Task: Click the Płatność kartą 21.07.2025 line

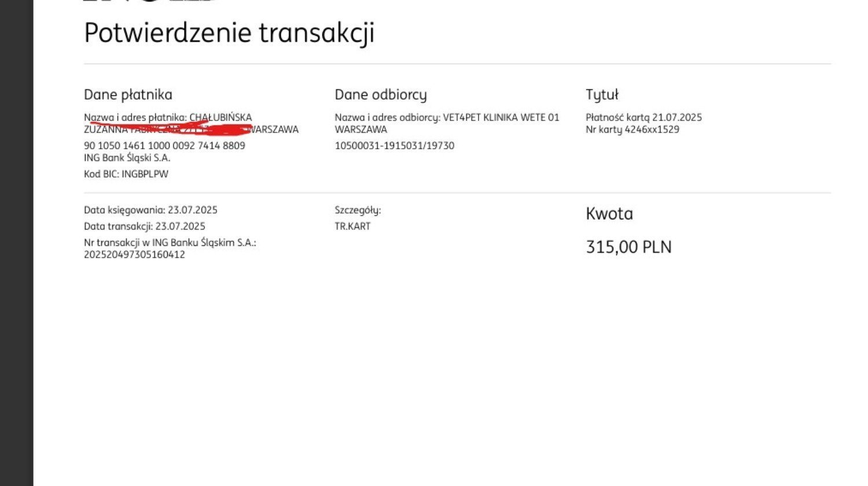Action: 643,117
